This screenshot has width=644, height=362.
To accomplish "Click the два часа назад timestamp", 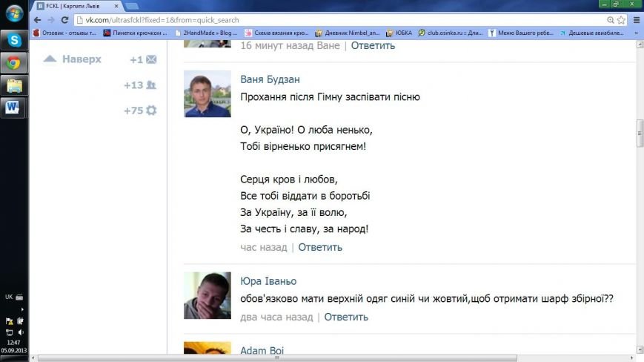I will [x=276, y=317].
